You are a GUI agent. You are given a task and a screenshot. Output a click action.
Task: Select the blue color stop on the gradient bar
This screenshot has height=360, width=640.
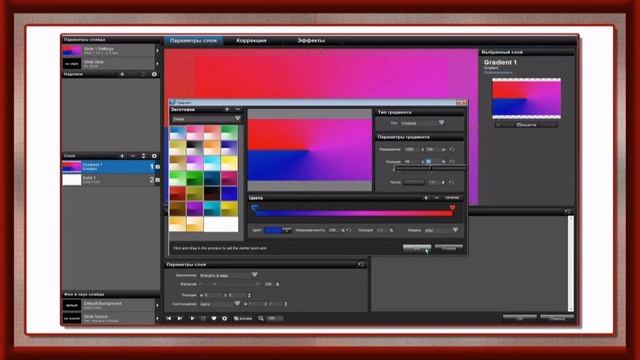point(254,208)
